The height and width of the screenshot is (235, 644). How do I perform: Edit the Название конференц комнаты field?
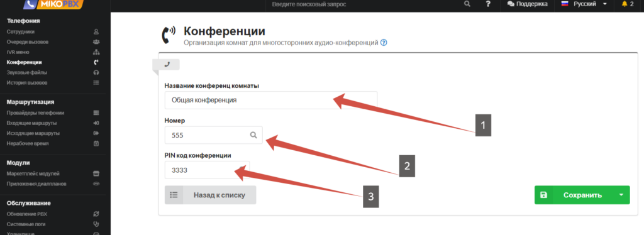pyautogui.click(x=270, y=100)
